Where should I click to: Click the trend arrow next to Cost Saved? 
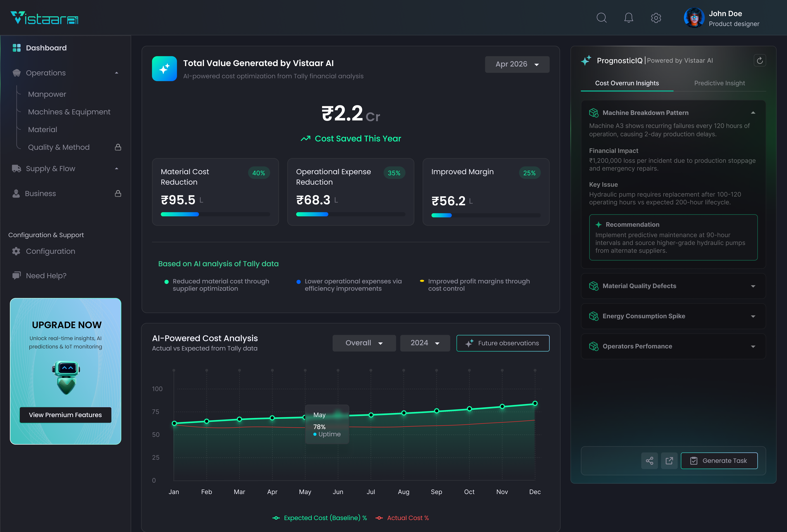(x=305, y=138)
